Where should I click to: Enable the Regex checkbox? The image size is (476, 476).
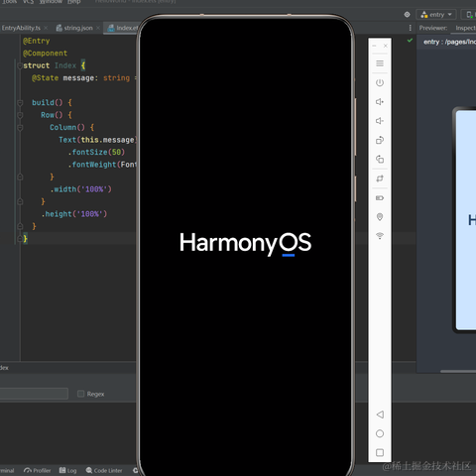80,394
